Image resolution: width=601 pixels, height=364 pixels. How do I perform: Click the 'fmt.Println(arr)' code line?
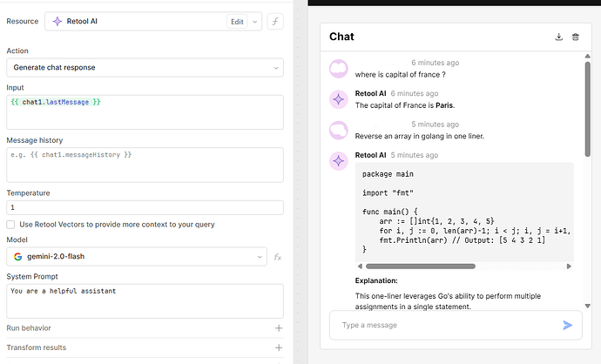(x=462, y=240)
